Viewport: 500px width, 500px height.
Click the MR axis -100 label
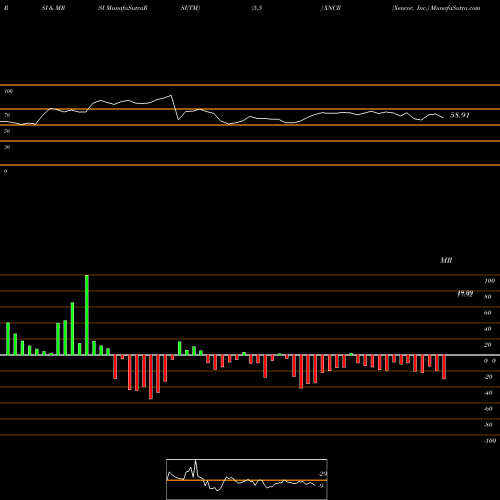(x=490, y=441)
